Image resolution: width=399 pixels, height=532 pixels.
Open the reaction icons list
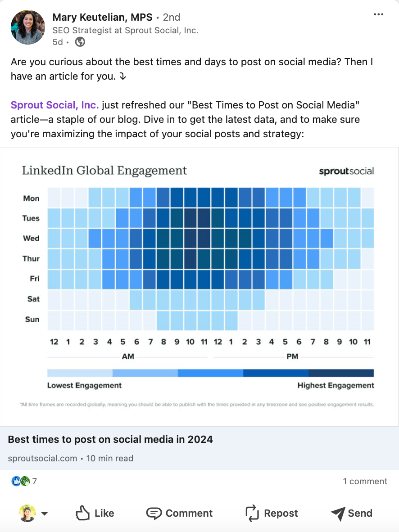tap(20, 481)
